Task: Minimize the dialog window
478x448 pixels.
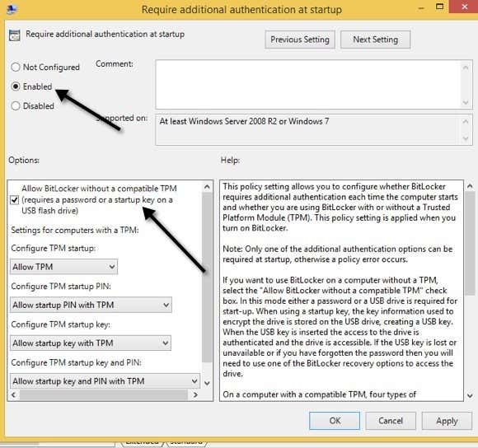Action: [x=422, y=7]
